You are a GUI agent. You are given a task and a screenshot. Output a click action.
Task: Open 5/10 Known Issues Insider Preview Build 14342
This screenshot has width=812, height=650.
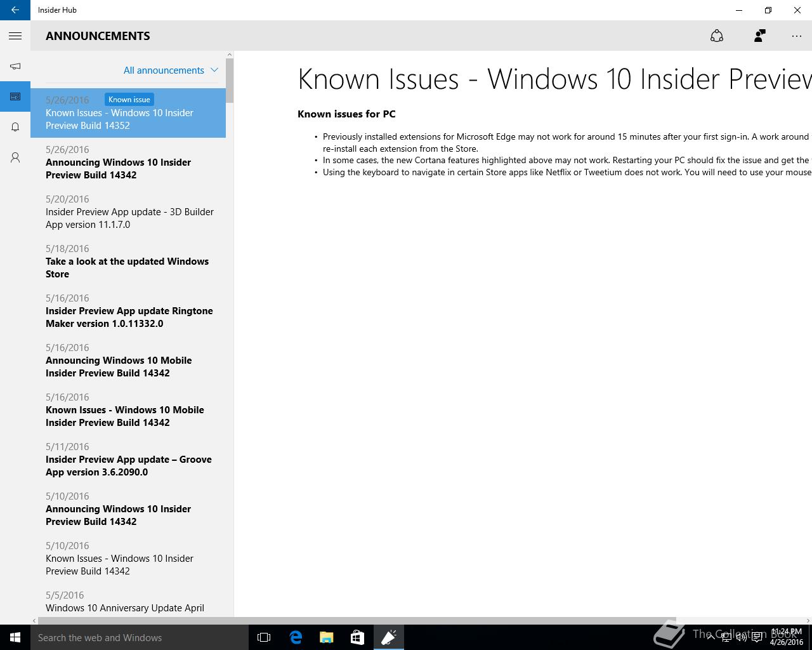128,559
